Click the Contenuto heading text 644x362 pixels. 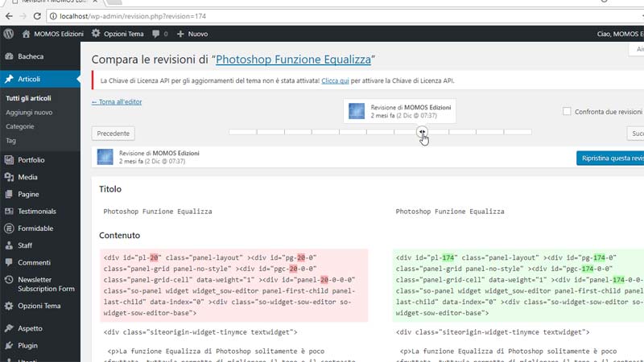coord(119,235)
